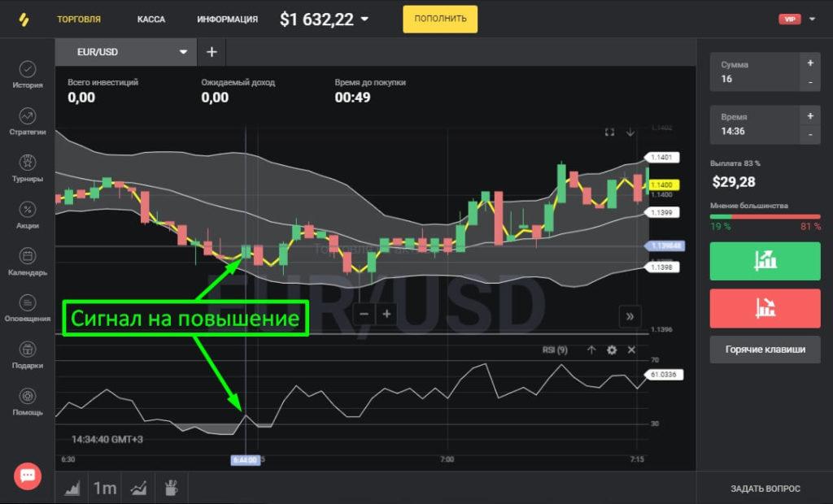Open RSI indicator settings gear

point(612,350)
